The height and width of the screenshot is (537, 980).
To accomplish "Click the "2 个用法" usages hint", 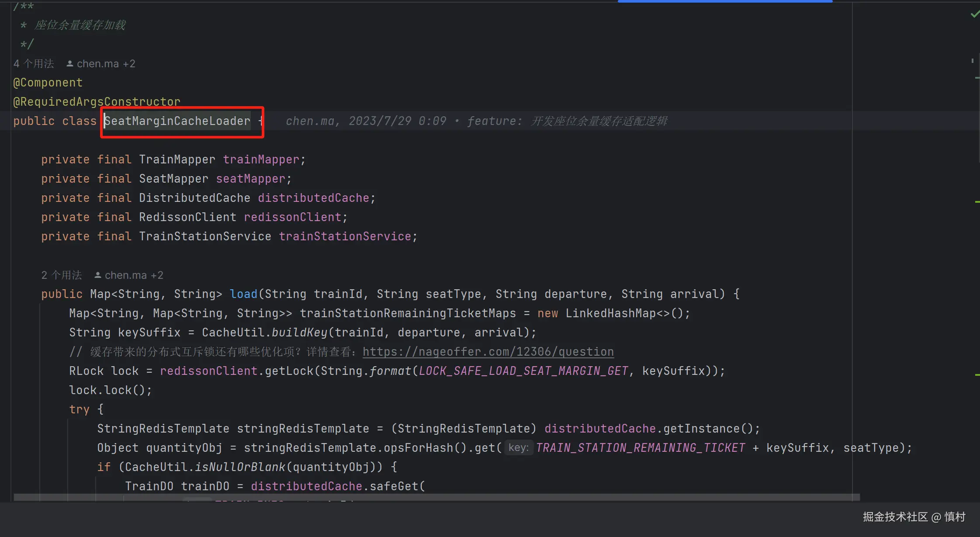I will pos(62,275).
